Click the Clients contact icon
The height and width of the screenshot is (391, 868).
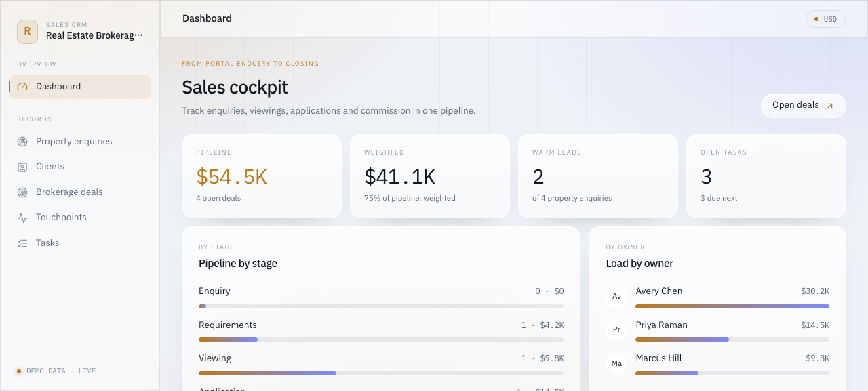click(22, 167)
